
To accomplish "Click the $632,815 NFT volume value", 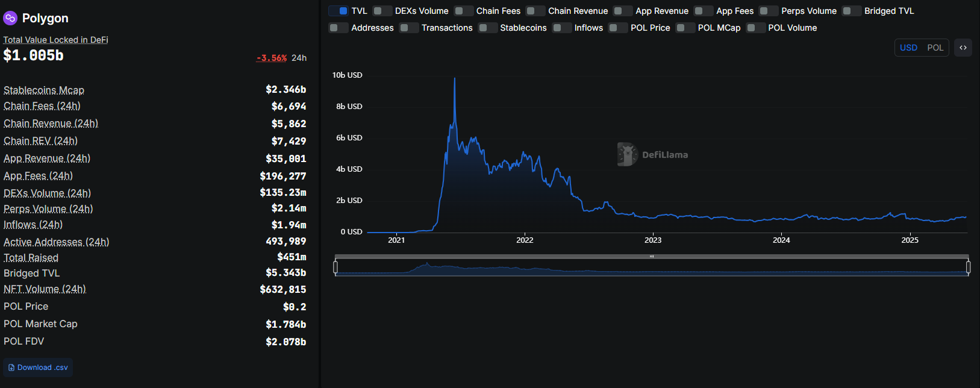I will [283, 290].
